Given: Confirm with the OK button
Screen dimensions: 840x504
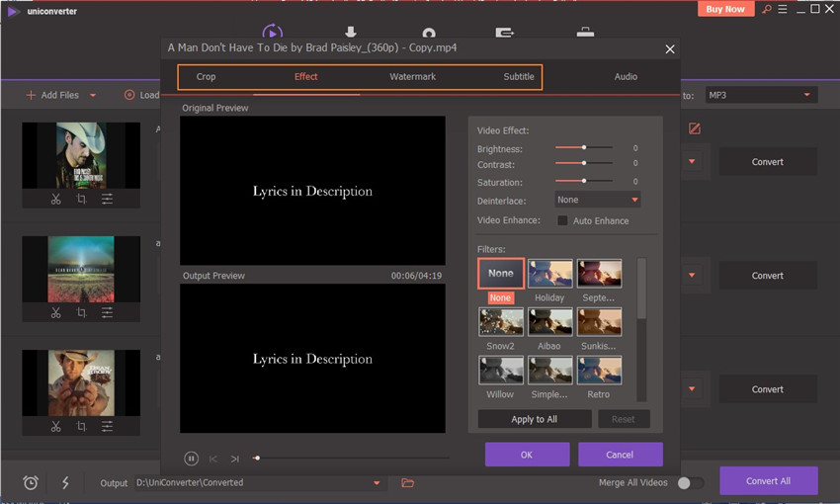Looking at the screenshot, I should [527, 455].
